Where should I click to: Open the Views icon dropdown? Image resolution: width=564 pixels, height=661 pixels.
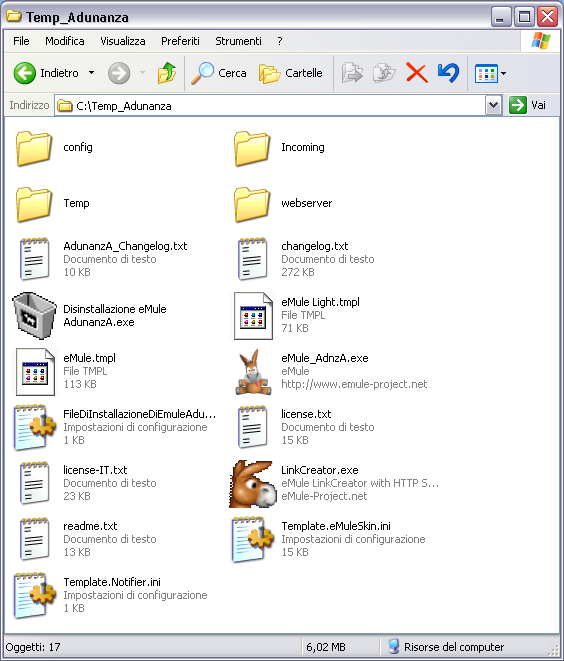pos(490,73)
